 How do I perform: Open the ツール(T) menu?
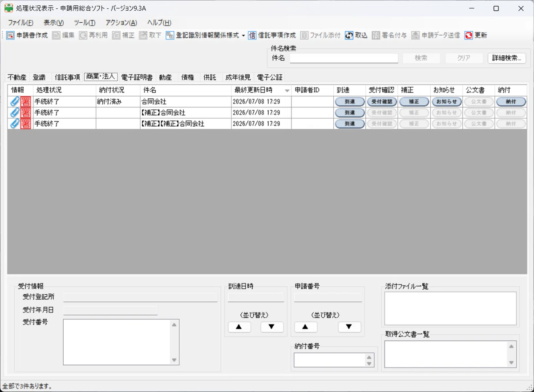(x=85, y=23)
